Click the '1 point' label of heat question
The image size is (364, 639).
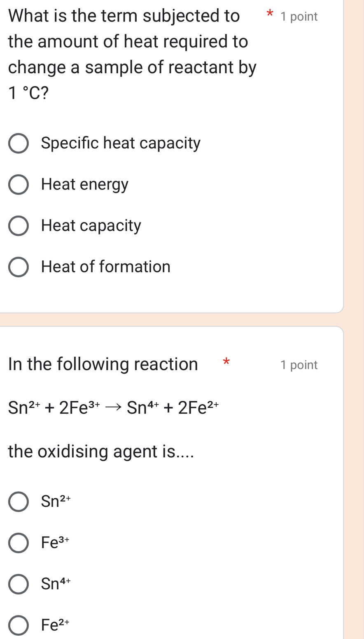[x=299, y=17]
